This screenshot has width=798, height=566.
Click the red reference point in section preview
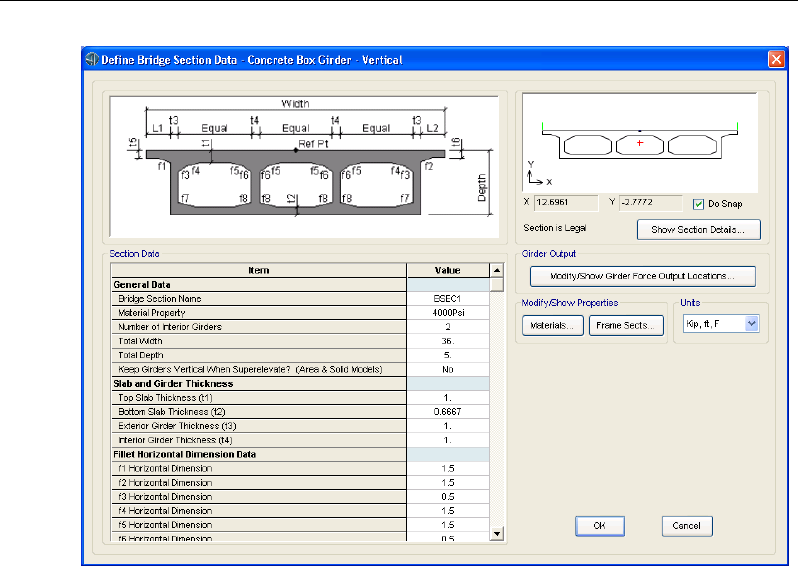click(x=639, y=144)
